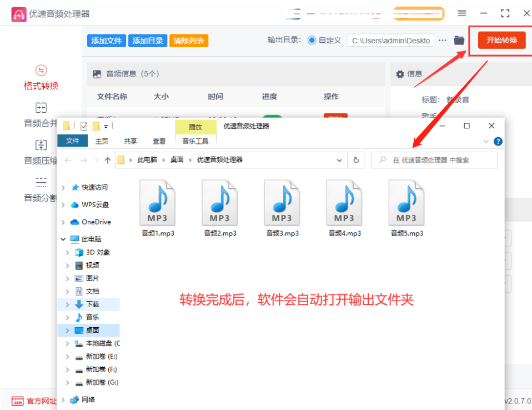This screenshot has height=410, width=532.
Task: Open the 主页 tab in Explorer ribbon
Action: coord(102,141)
